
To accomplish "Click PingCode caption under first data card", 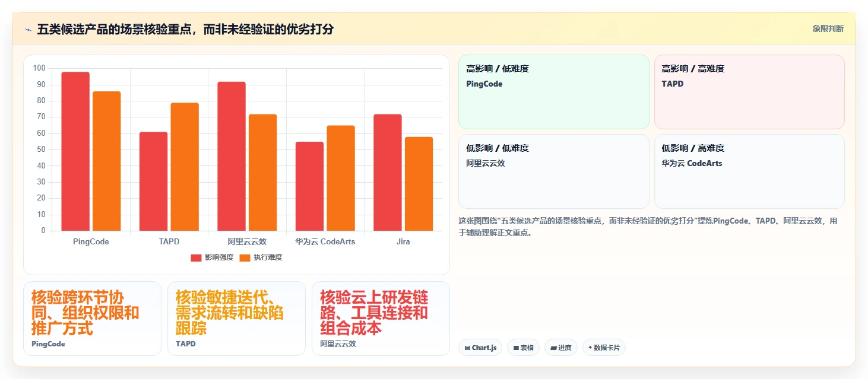I will [x=48, y=344].
